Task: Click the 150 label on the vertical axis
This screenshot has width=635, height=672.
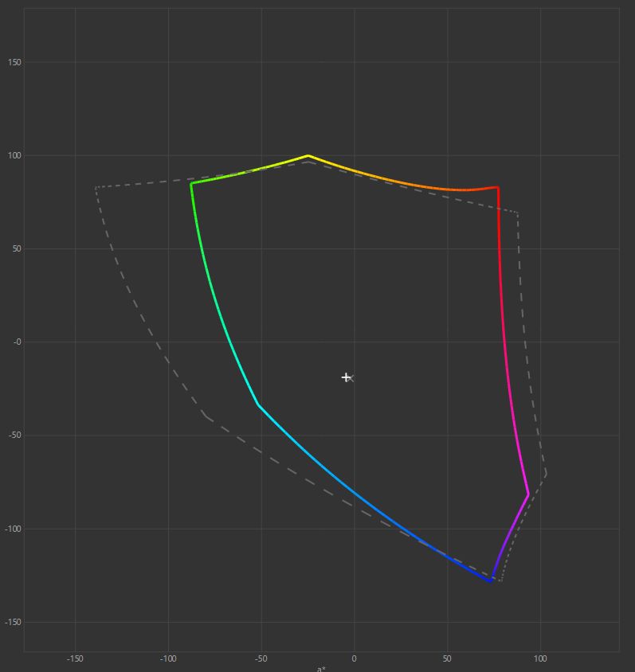Action: [14, 62]
